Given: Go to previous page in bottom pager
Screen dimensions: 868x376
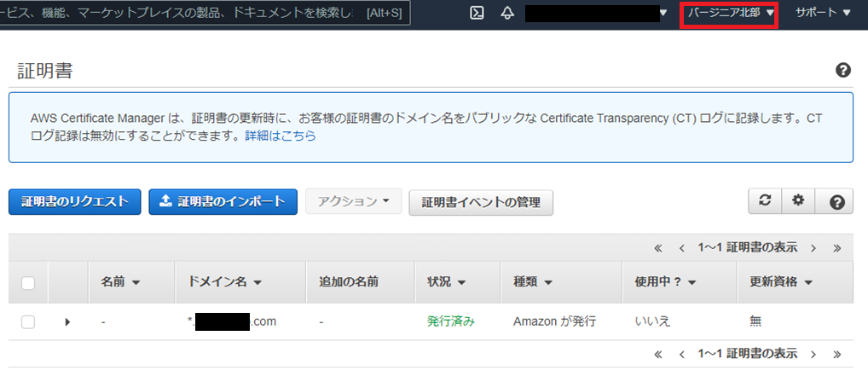Looking at the screenshot, I should [x=683, y=354].
